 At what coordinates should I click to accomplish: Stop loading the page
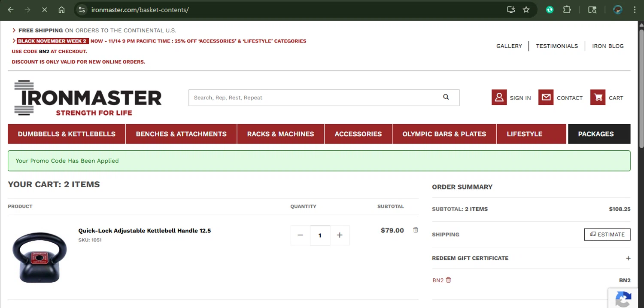[x=44, y=9]
